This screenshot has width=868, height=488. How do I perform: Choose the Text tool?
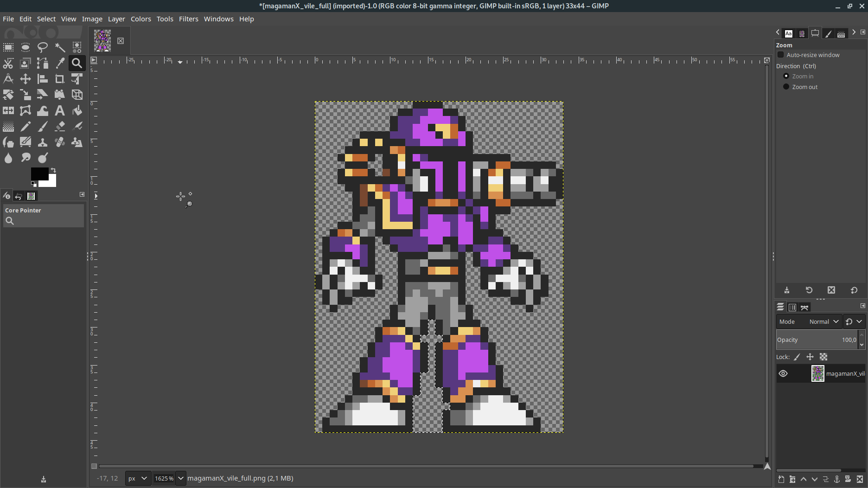60,110
